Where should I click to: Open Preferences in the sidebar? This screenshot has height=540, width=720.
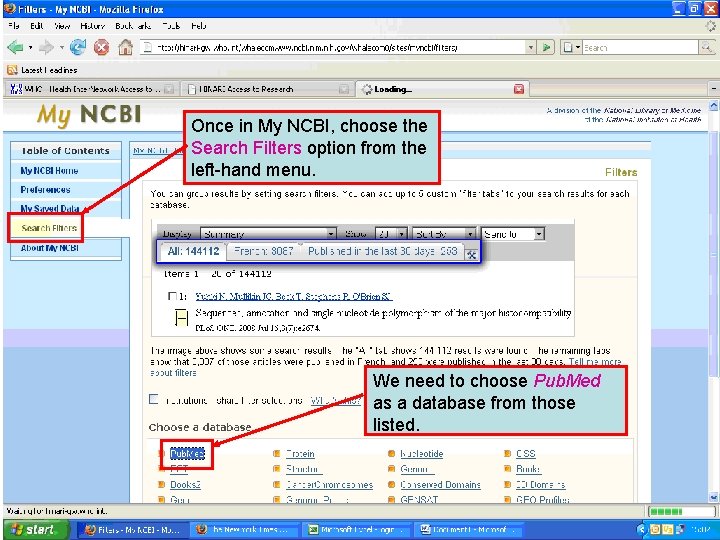click(x=45, y=190)
